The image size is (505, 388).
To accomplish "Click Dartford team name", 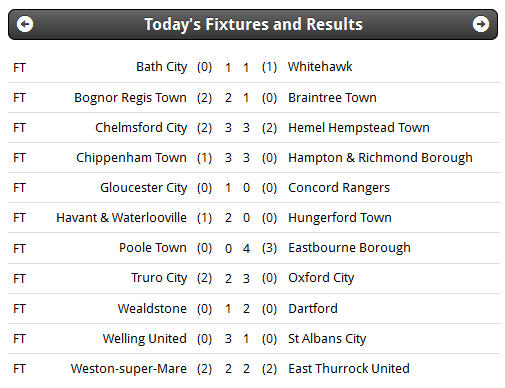I will [x=313, y=309].
